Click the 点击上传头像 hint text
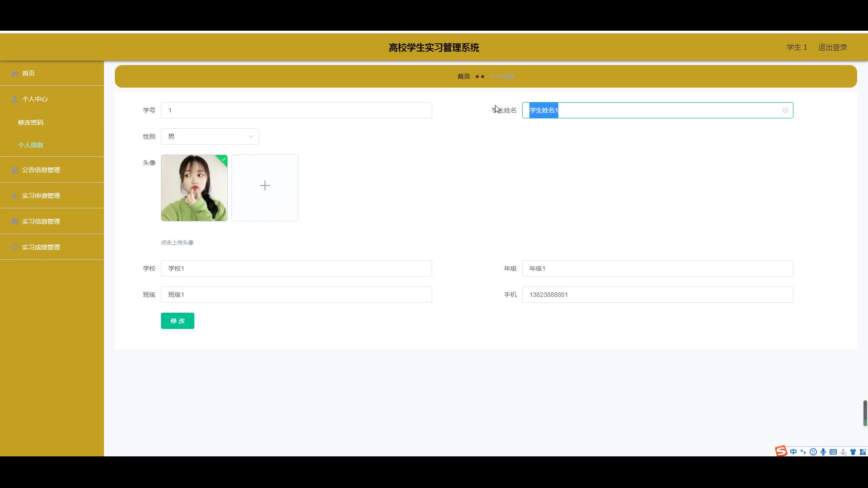The width and height of the screenshot is (868, 488). (177, 243)
